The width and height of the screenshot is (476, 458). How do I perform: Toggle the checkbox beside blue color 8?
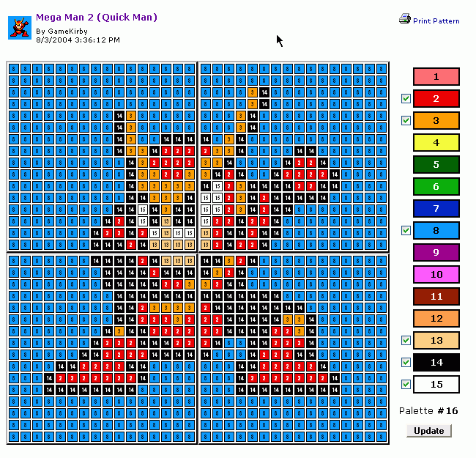[406, 231]
